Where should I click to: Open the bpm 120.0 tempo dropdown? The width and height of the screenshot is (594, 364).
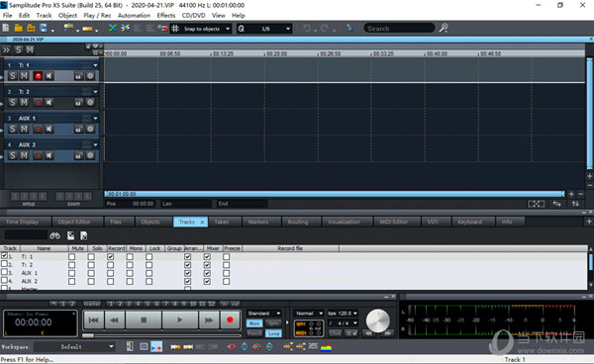(343, 314)
